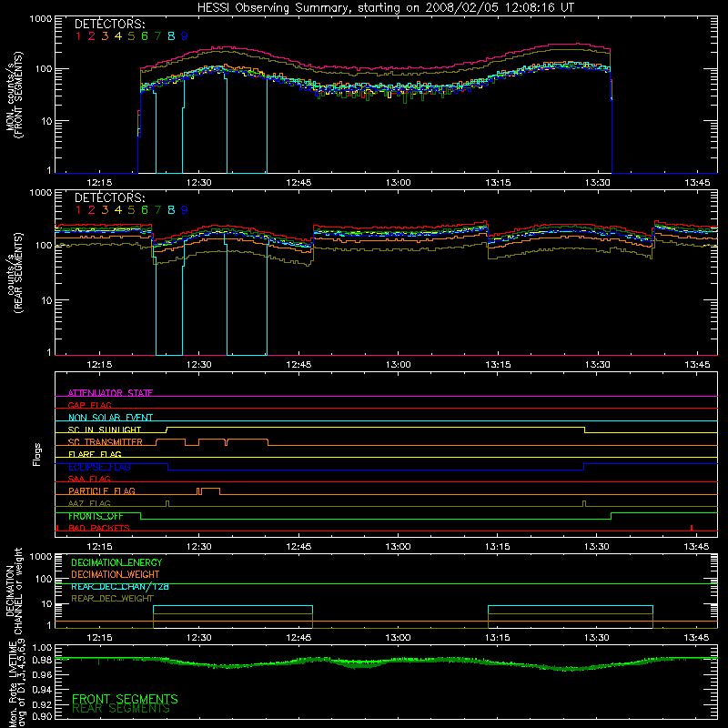This screenshot has width=728, height=728.
Task: Click the '0.96' tick on livetime axis
Action: click(42, 675)
